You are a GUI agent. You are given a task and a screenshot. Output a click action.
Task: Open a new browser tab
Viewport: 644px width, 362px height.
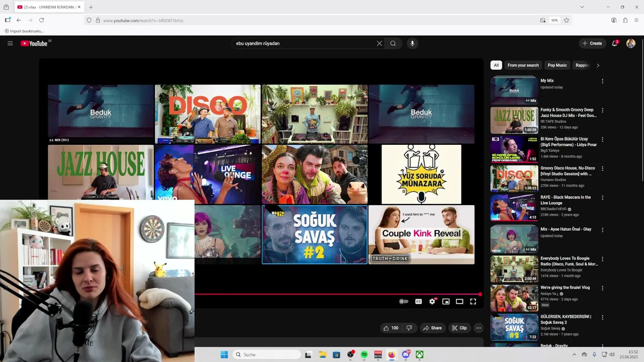91,7
